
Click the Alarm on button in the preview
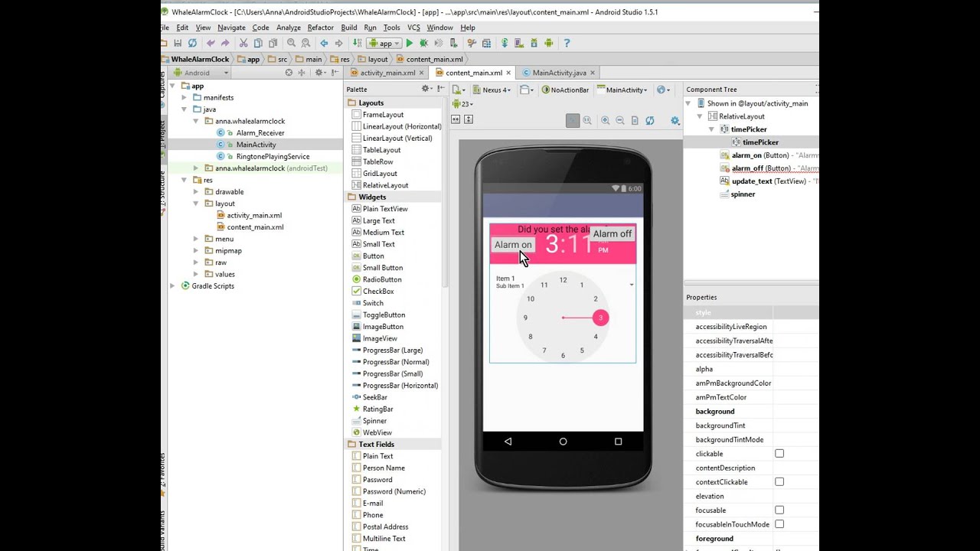pyautogui.click(x=513, y=245)
